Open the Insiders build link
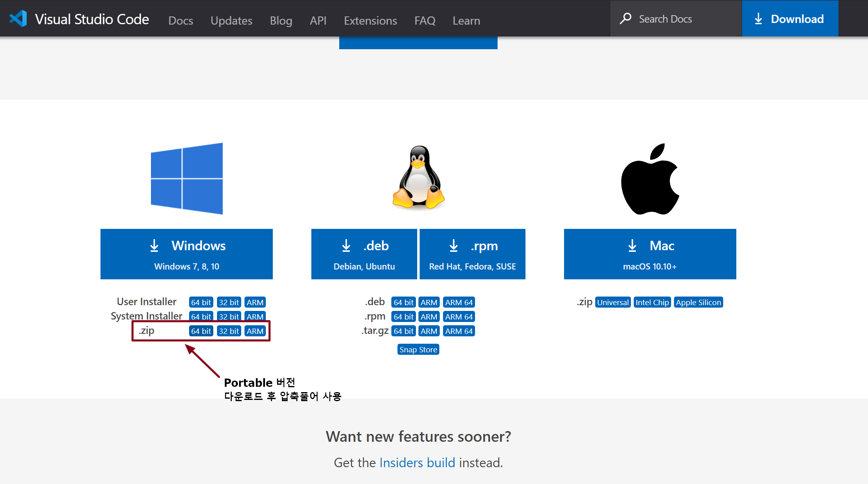Viewport: 868px width, 484px height. tap(417, 463)
